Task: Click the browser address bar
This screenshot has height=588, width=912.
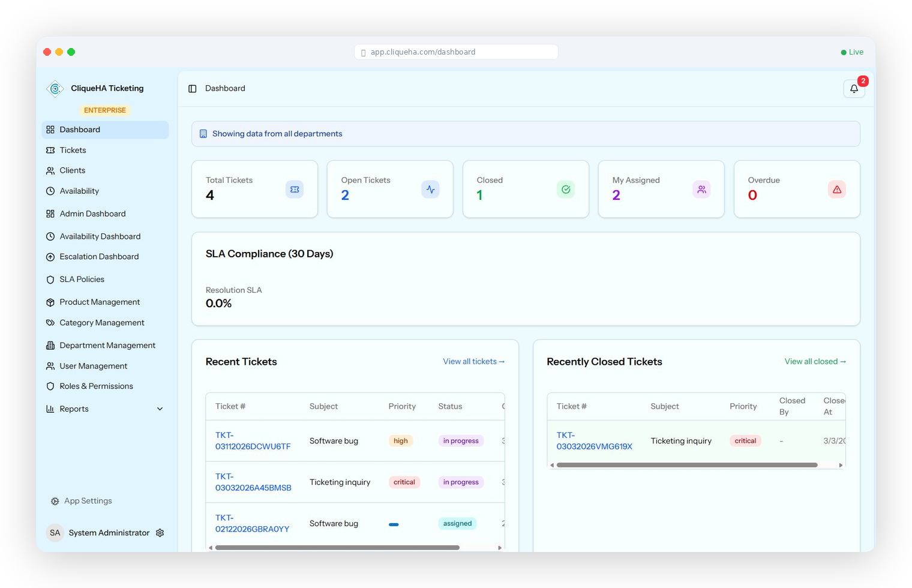Action: point(456,52)
